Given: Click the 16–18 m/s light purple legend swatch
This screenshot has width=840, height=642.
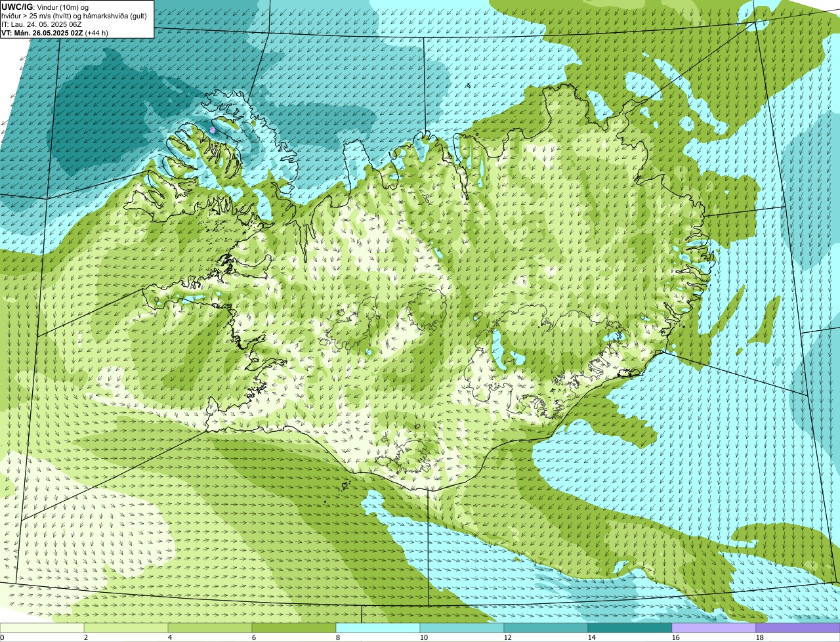Looking at the screenshot, I should (x=714, y=628).
